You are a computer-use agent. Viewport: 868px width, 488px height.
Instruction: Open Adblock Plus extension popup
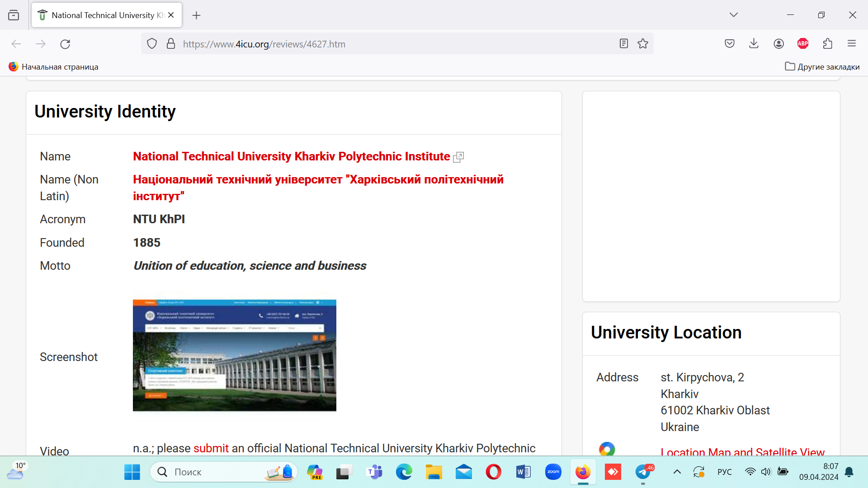pyautogui.click(x=803, y=44)
